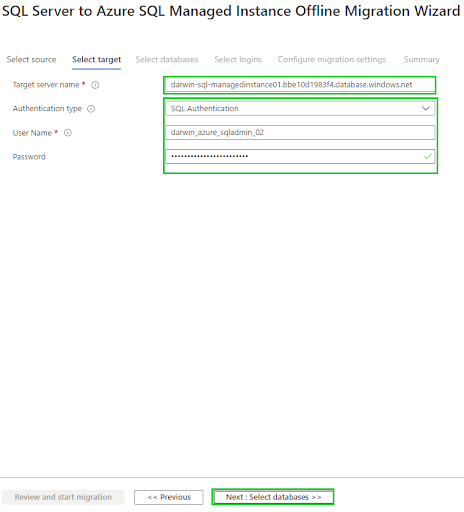Click the Authentication type label
Image resolution: width=464 pixels, height=512 pixels.
pos(47,109)
